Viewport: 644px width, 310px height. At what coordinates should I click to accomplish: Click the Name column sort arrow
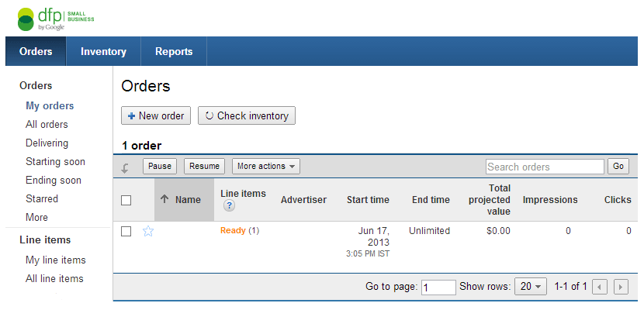[x=164, y=199]
